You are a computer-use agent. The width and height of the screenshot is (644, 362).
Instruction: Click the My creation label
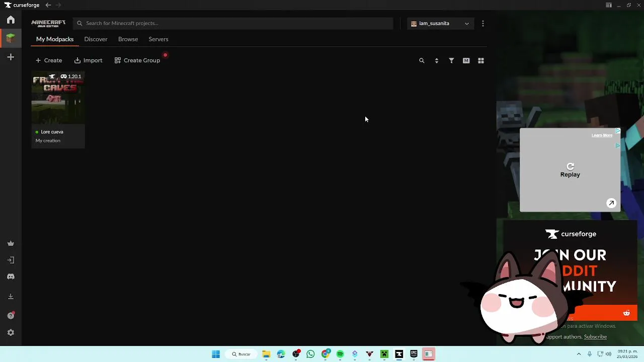(x=48, y=141)
